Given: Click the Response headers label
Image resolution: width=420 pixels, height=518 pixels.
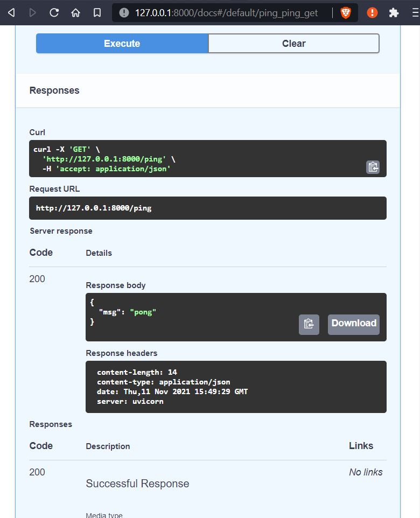Looking at the screenshot, I should 122,353.
